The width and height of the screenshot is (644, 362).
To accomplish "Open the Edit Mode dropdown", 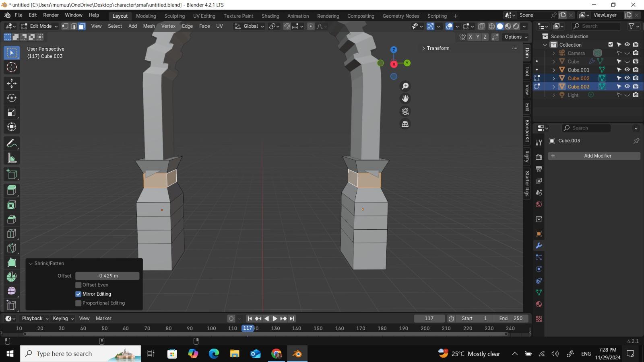I will [x=39, y=26].
